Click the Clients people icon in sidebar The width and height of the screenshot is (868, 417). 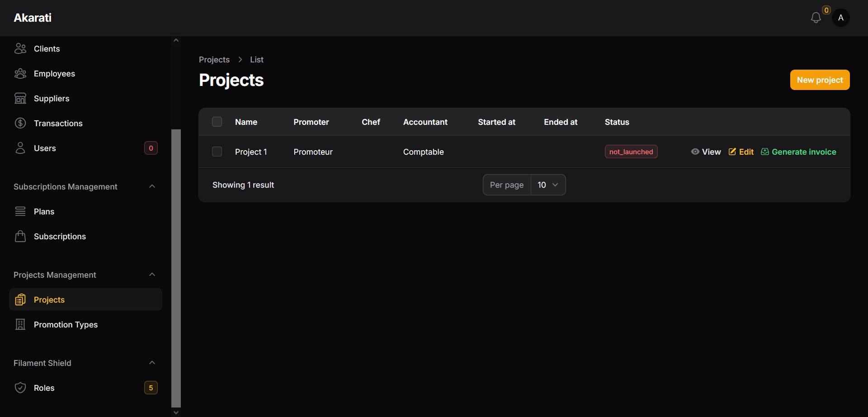[20, 48]
